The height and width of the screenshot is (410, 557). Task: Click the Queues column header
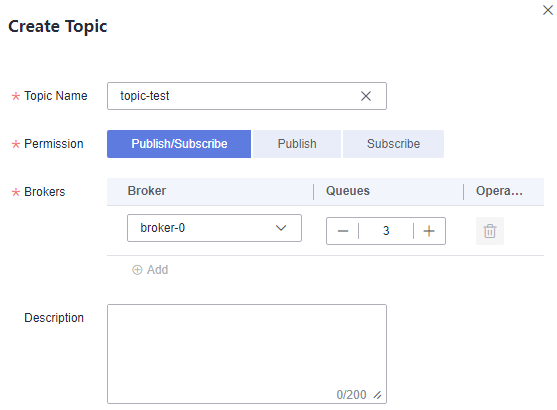348,191
